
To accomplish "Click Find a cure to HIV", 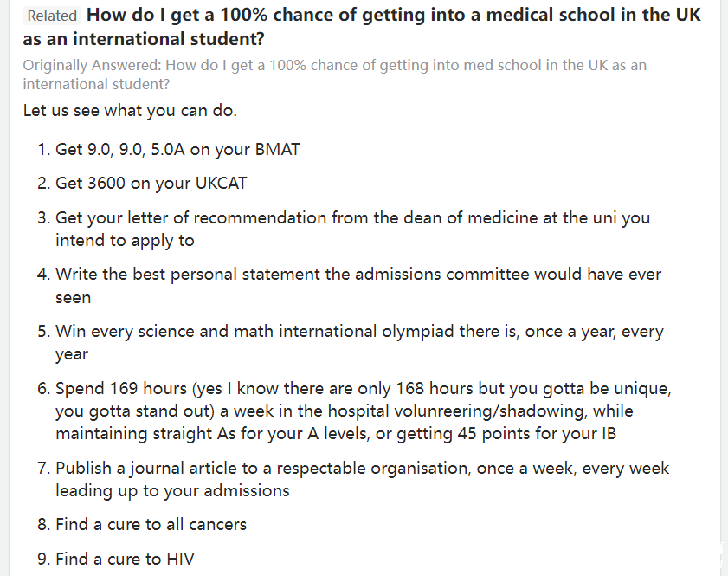I will (116, 559).
